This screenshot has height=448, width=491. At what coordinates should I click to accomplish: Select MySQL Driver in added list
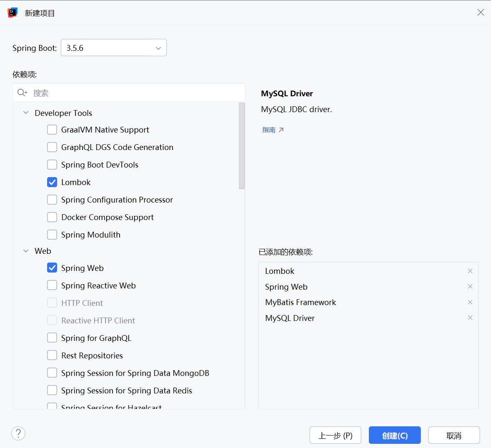(368, 318)
